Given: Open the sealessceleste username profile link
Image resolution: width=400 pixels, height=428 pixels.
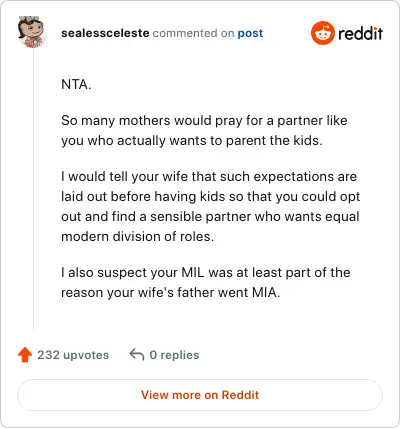Looking at the screenshot, I should (x=105, y=33).
